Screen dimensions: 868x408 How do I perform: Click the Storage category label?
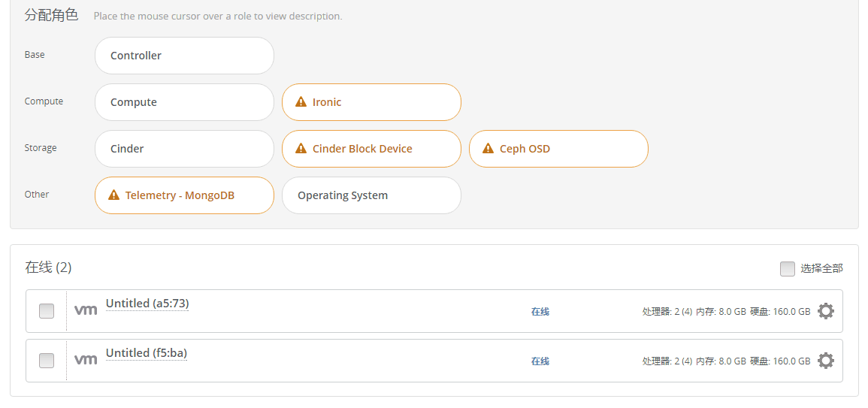coord(41,148)
